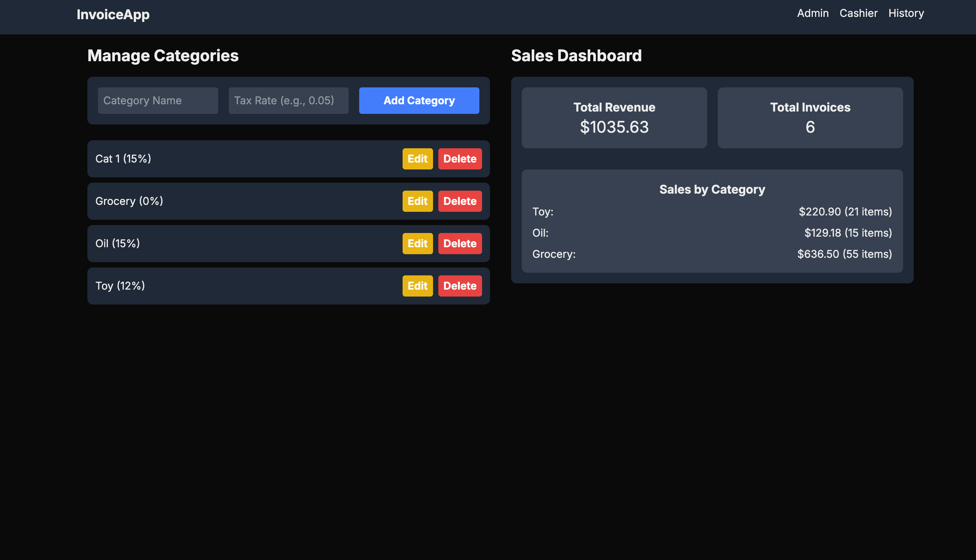This screenshot has height=560, width=976.
Task: Edit the Cat 1 category
Action: [417, 159]
